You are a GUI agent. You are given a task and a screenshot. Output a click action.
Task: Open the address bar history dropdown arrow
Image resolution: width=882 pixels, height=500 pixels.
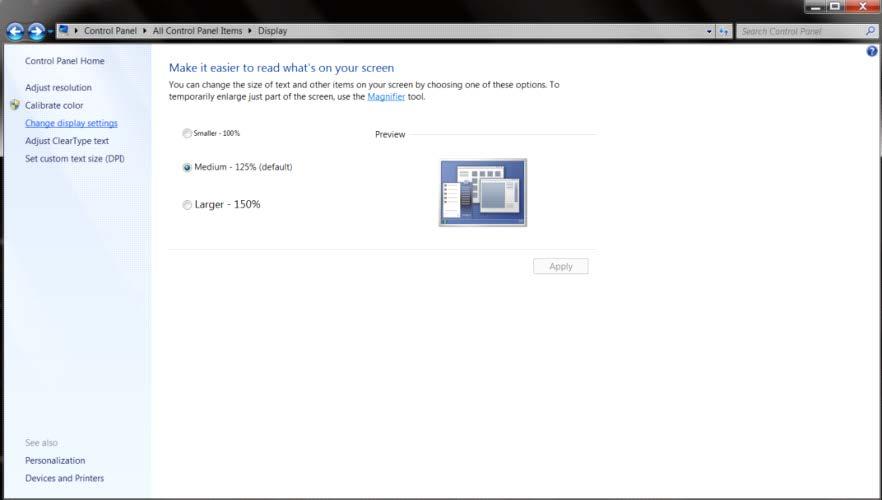709,31
